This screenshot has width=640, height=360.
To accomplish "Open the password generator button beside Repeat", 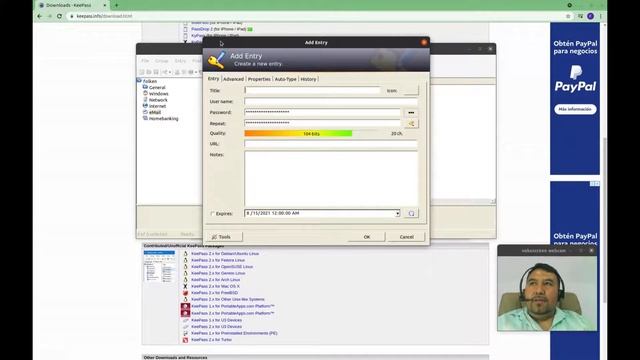I will click(411, 123).
